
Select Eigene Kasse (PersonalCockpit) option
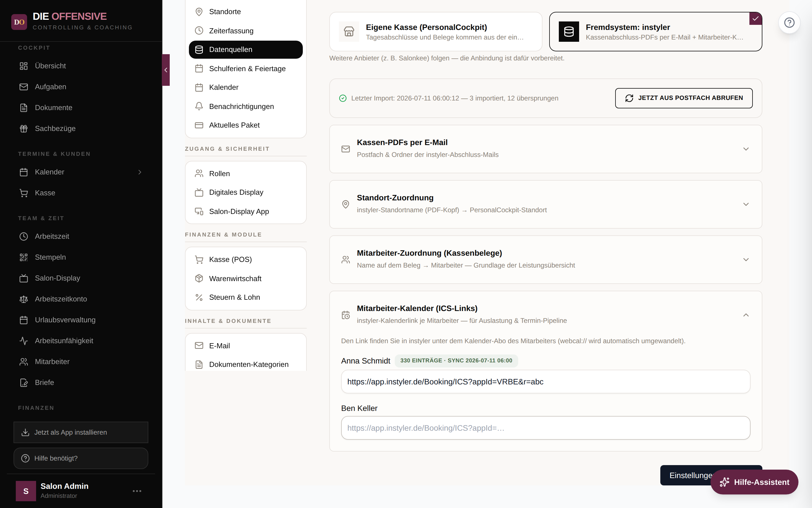(436, 32)
